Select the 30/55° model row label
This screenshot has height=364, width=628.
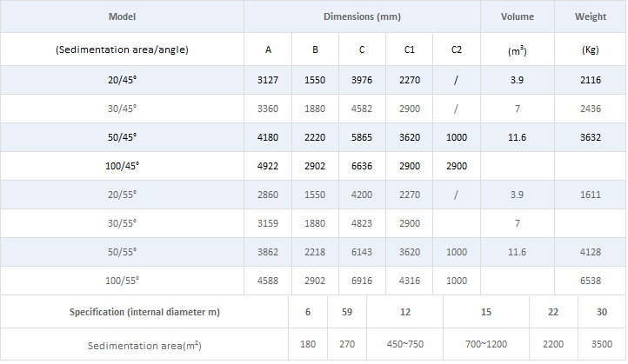(122, 223)
